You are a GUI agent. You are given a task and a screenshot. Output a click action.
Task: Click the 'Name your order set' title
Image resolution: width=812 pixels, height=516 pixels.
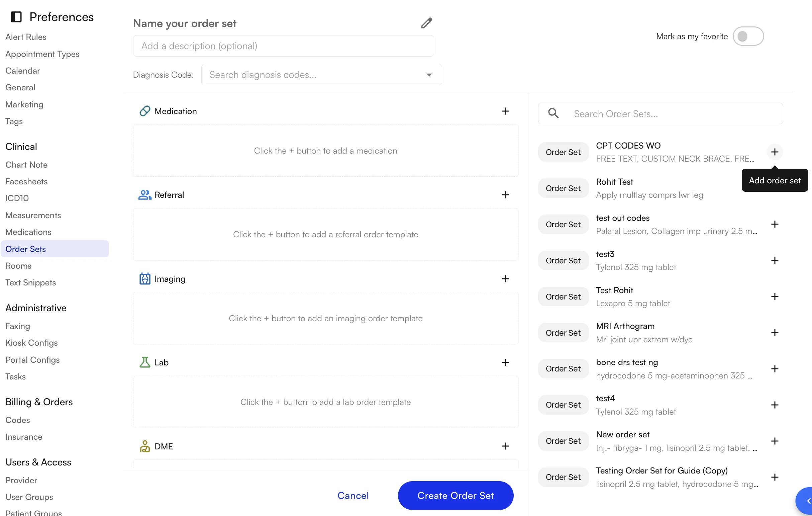pos(185,23)
